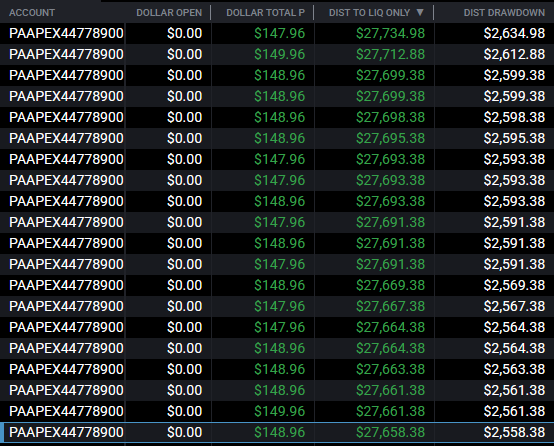This screenshot has height=446, width=554.
Task: Select the $27,698.38 value
Action: [390, 117]
